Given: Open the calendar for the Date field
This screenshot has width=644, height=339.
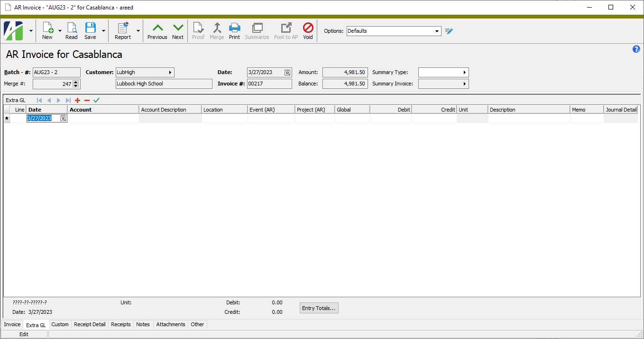Looking at the screenshot, I should point(286,72).
